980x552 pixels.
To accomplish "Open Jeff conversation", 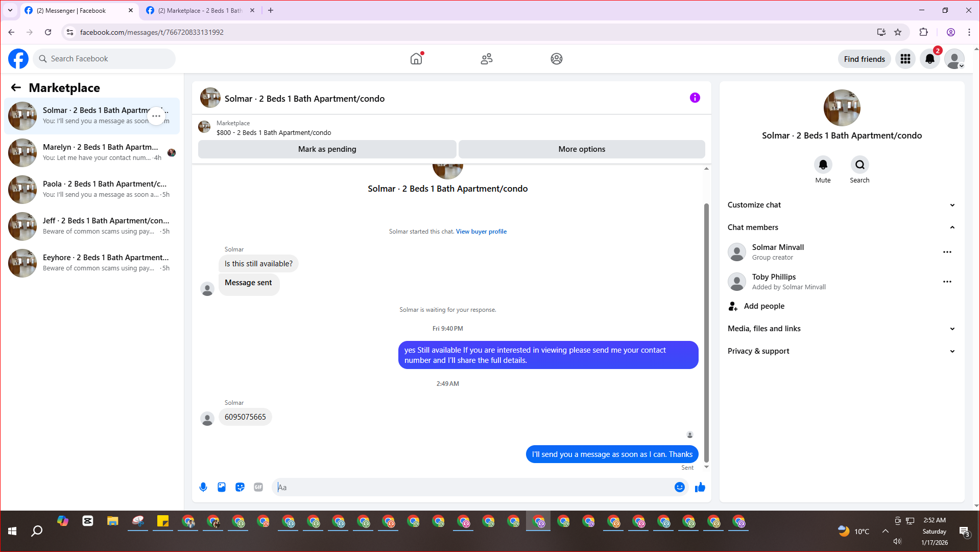I will [x=92, y=226].
